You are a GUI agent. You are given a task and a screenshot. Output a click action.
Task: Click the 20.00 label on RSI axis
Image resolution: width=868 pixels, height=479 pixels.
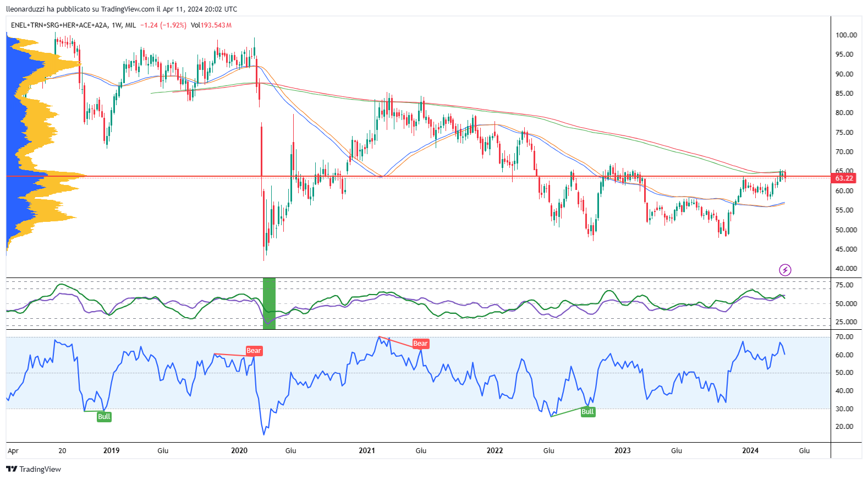point(844,427)
